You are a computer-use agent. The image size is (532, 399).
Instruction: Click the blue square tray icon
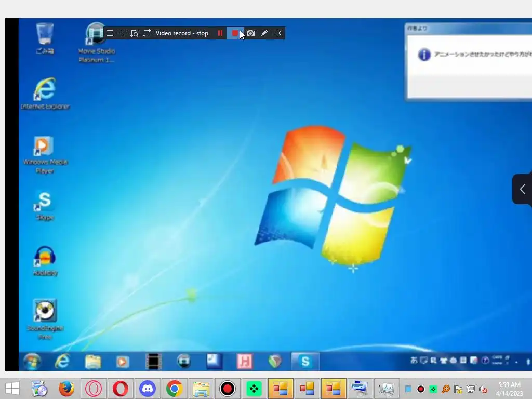(408, 389)
